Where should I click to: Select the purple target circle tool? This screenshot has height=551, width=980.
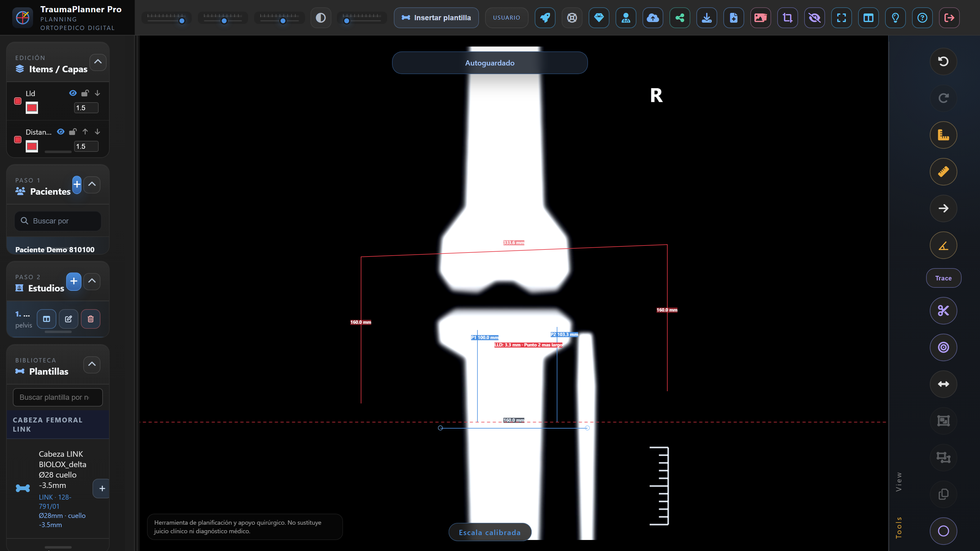click(944, 347)
